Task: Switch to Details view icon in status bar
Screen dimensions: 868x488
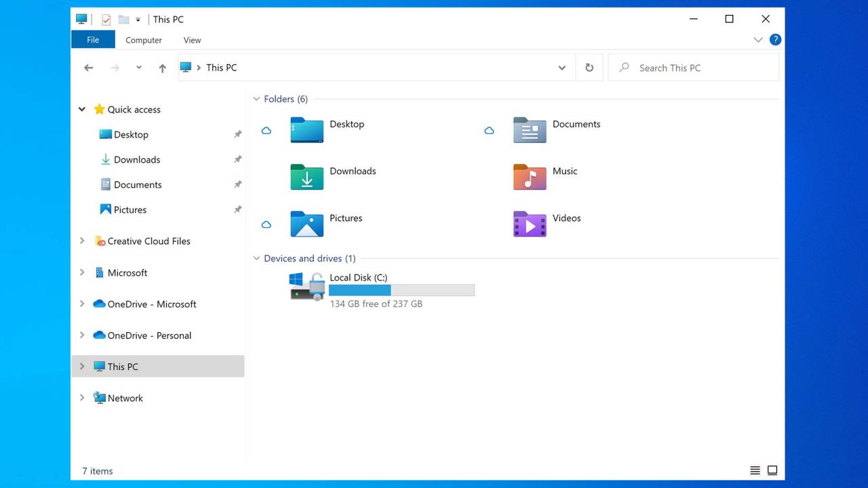Action: coord(755,470)
